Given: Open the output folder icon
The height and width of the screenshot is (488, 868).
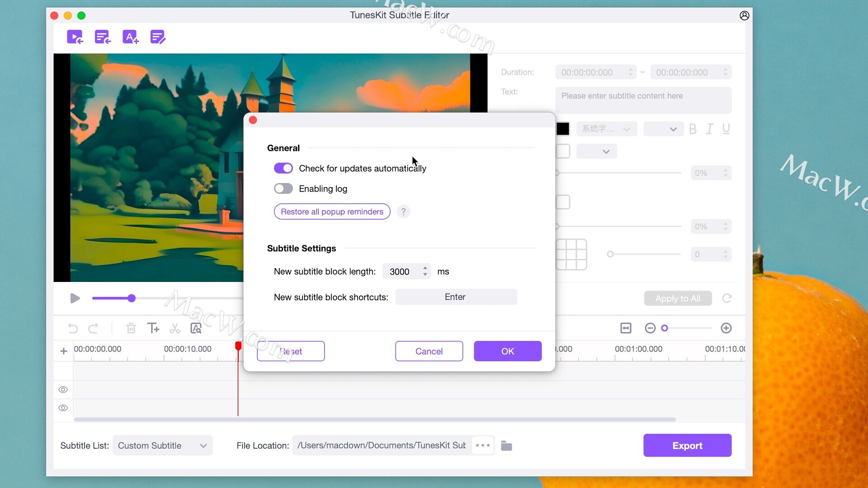Looking at the screenshot, I should coord(506,446).
